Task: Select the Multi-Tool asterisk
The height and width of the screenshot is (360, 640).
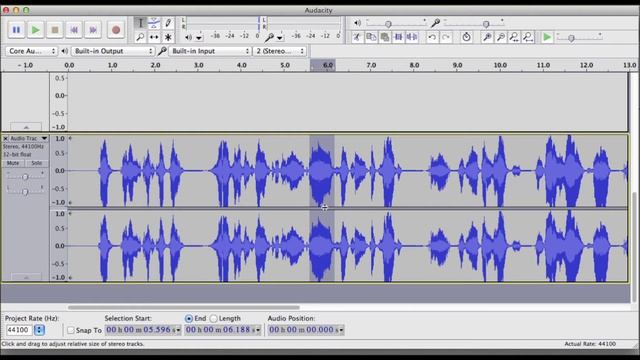Action: pos(168,37)
